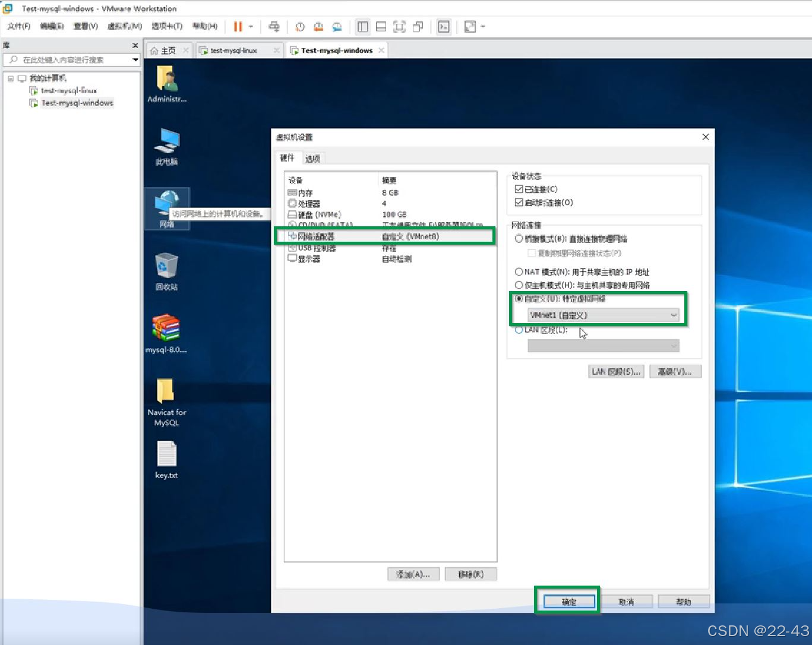Open the 选项卡(T) menu

(167, 26)
